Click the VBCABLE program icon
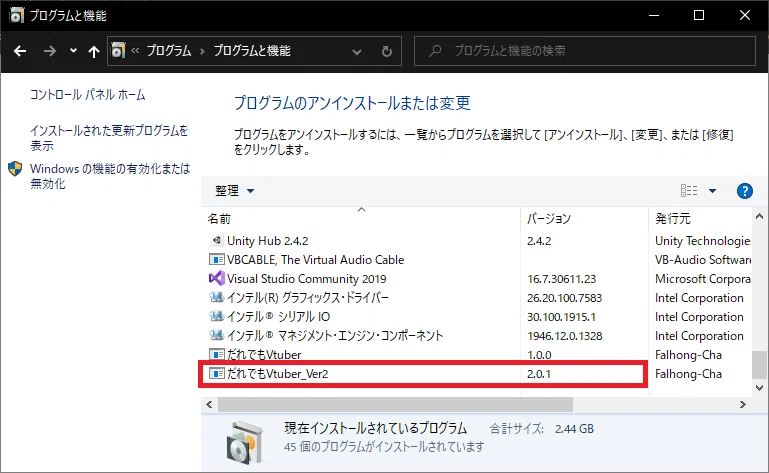Image resolution: width=769 pixels, height=473 pixels. pyautogui.click(x=216, y=260)
